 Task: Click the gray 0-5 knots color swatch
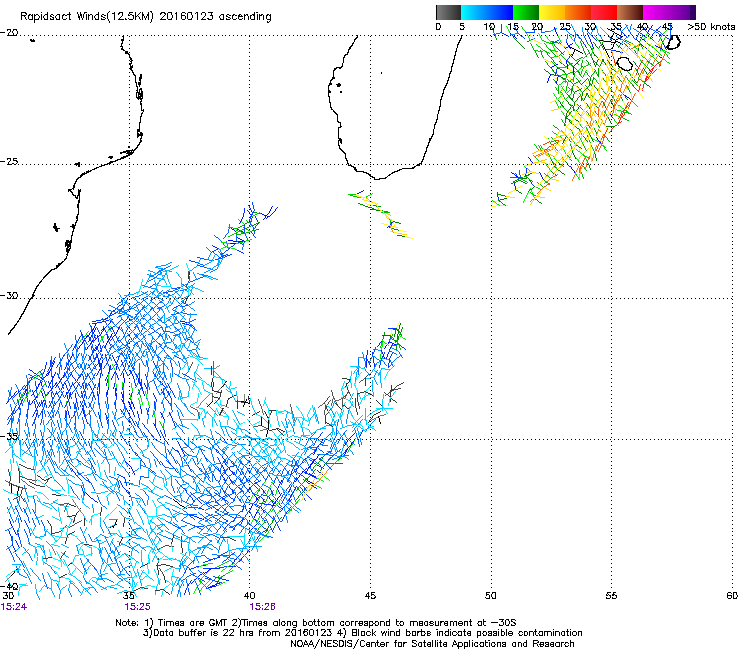tap(448, 12)
